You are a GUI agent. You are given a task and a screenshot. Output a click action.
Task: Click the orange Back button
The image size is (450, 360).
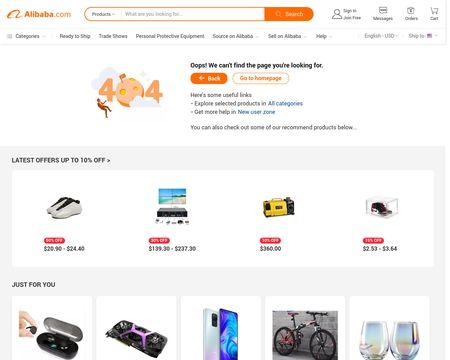[209, 78]
